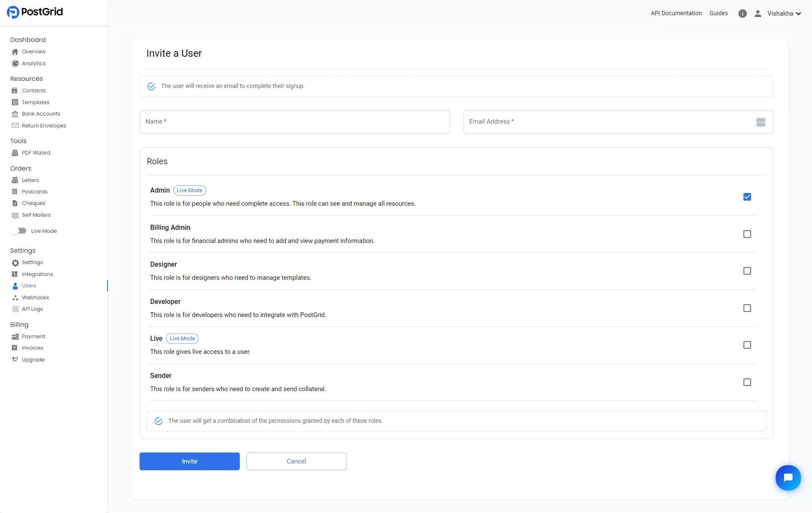Click the Invite button
812x513 pixels.
(189, 461)
